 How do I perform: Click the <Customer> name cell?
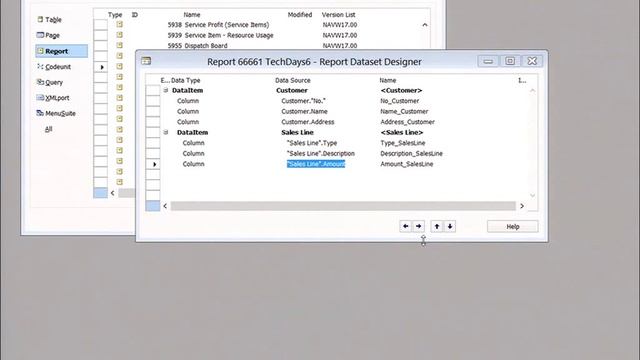pyautogui.click(x=401, y=90)
